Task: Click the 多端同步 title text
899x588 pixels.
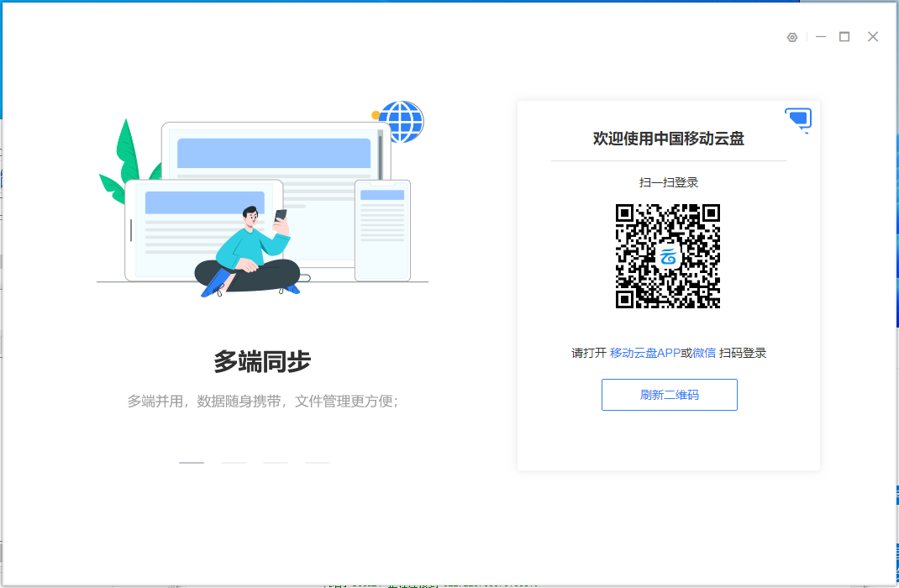Action: point(262,362)
